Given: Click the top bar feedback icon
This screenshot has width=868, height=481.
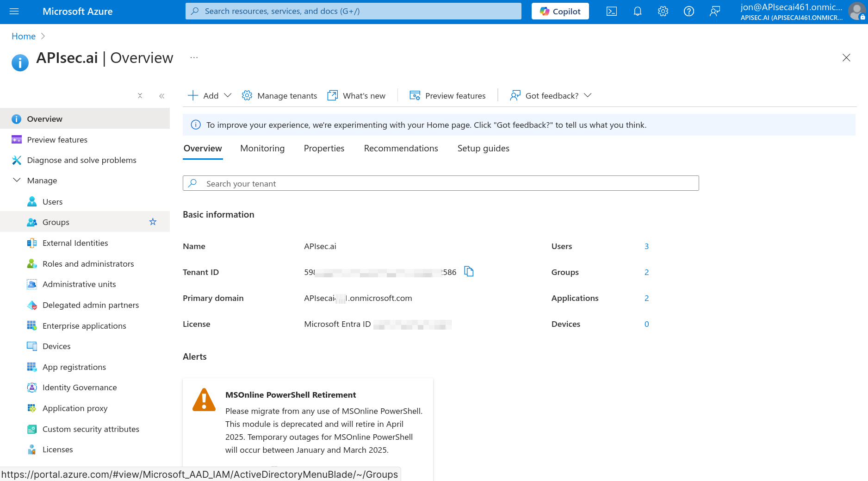Looking at the screenshot, I should [x=714, y=12].
